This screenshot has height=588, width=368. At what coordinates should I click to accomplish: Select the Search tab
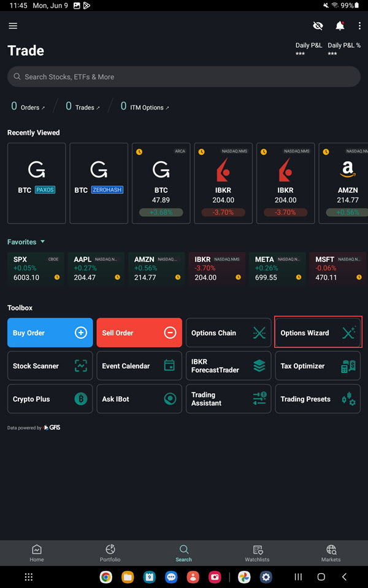pos(183,553)
